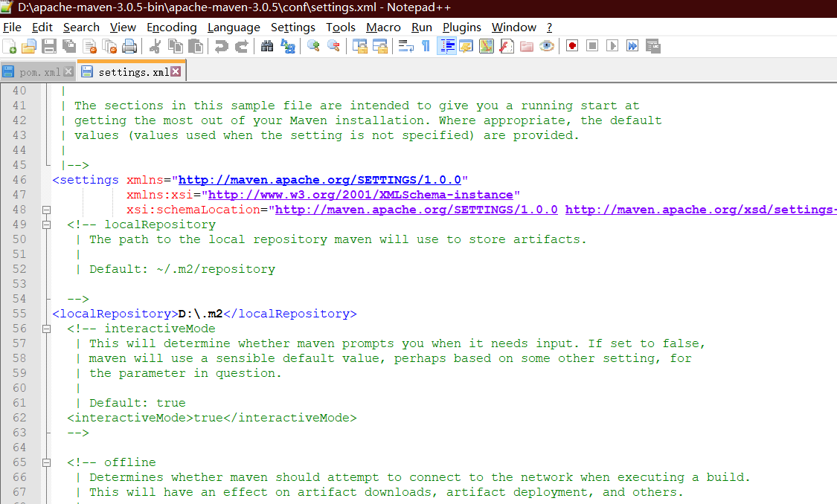Open the Search menu
This screenshot has height=504, width=837.
coord(81,28)
